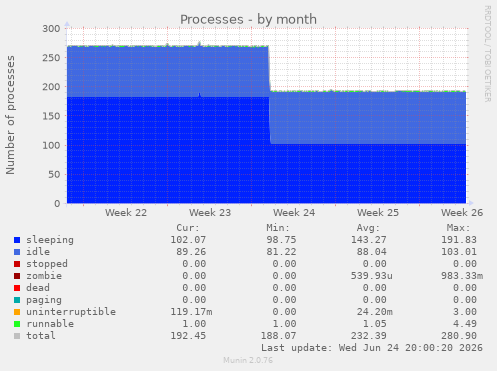Click the 'Cur:' column header
This screenshot has height=371, width=497.
[x=188, y=228]
